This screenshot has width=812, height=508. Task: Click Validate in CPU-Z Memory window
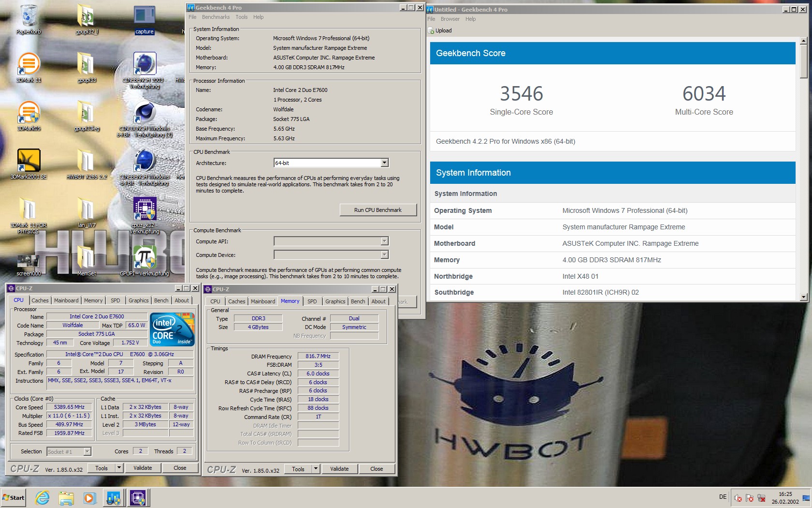coord(339,469)
